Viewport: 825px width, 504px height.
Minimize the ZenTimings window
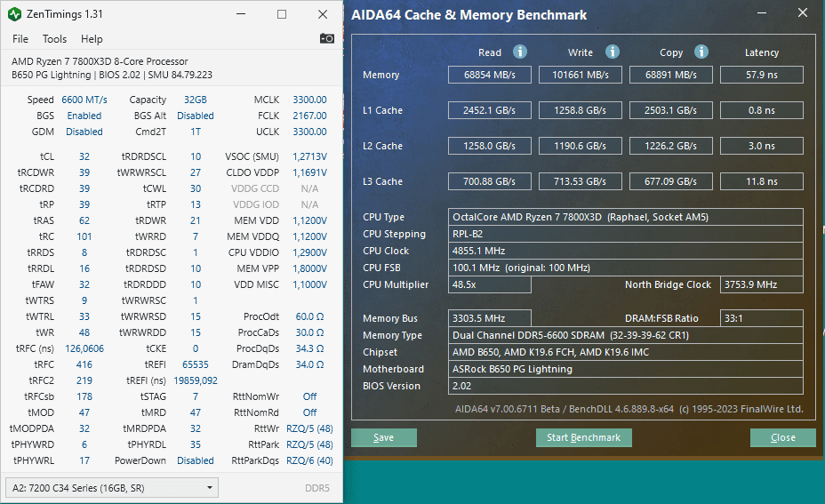[241, 14]
